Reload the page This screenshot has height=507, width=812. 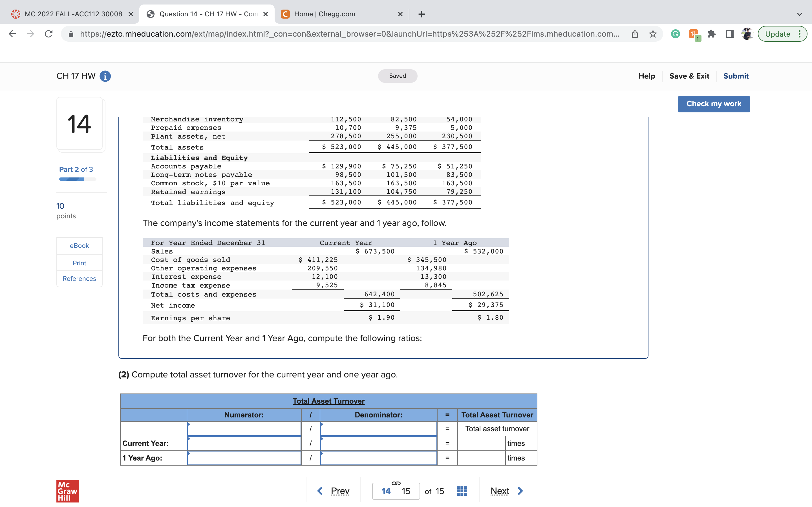[x=49, y=34]
